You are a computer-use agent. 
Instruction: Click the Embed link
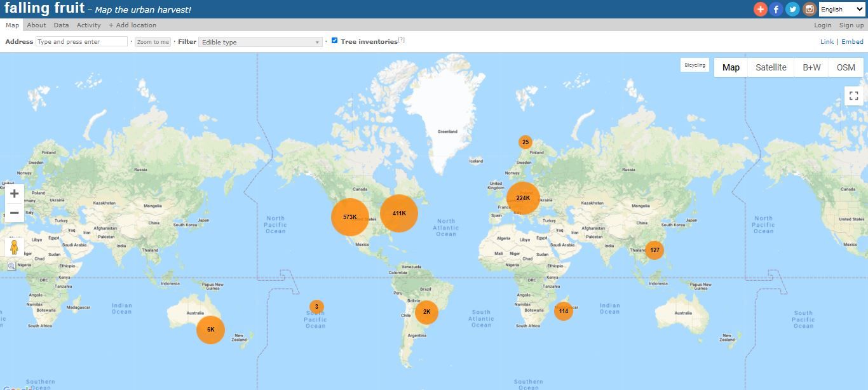pyautogui.click(x=852, y=42)
